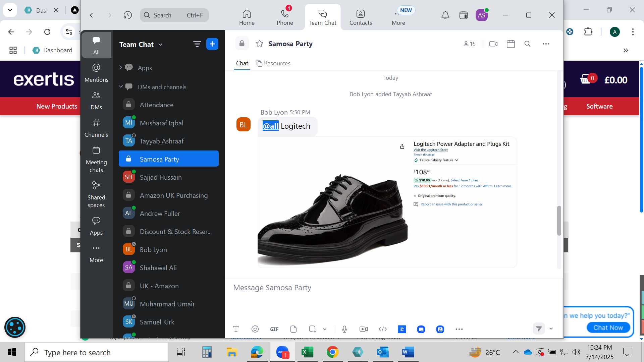The height and width of the screenshot is (362, 644).
Task: Open chat with Muhammad Umair
Action: pyautogui.click(x=168, y=304)
